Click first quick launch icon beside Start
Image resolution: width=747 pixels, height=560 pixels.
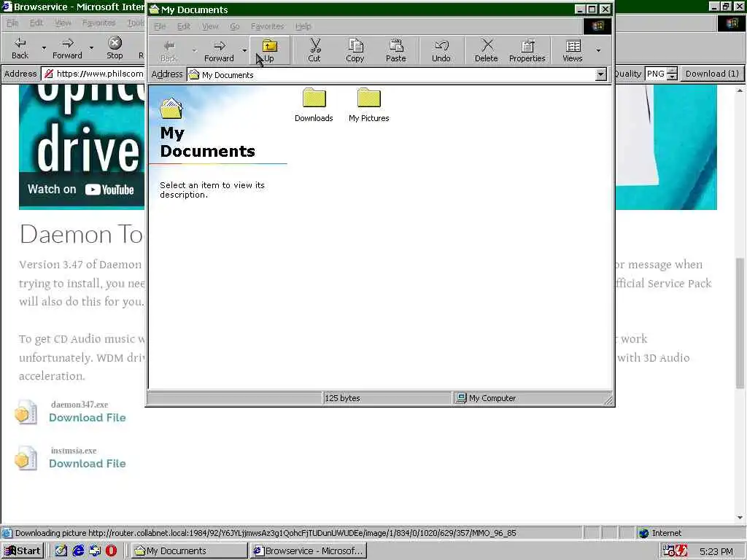click(61, 551)
